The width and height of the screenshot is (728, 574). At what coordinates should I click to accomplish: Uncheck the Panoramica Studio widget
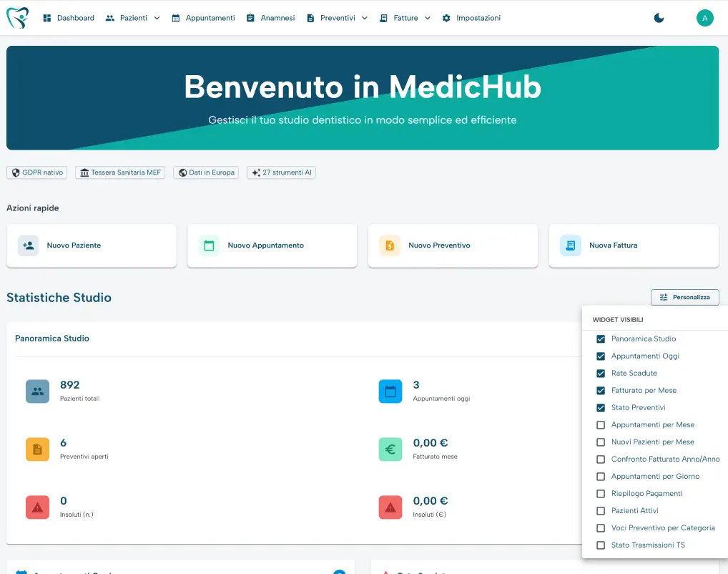[x=601, y=339]
